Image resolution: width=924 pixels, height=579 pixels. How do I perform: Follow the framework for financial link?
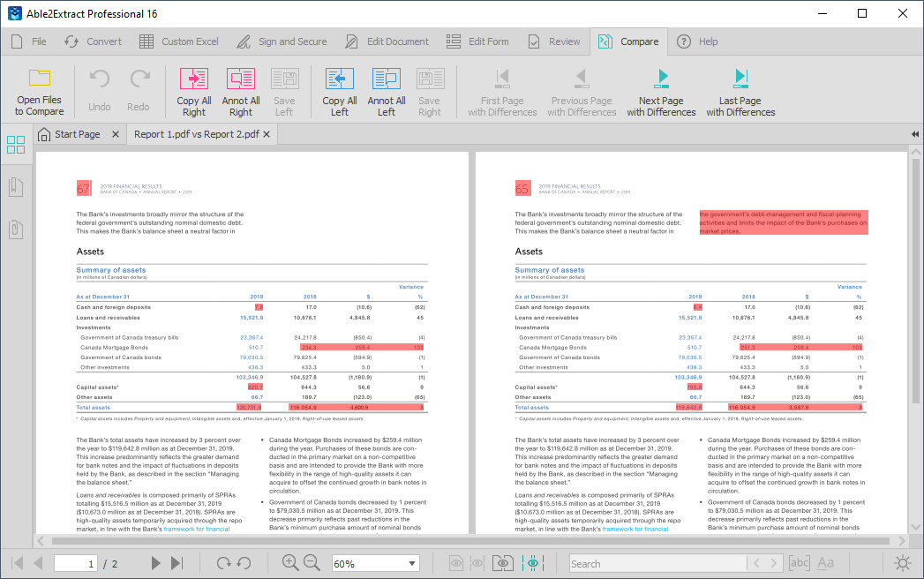point(196,529)
